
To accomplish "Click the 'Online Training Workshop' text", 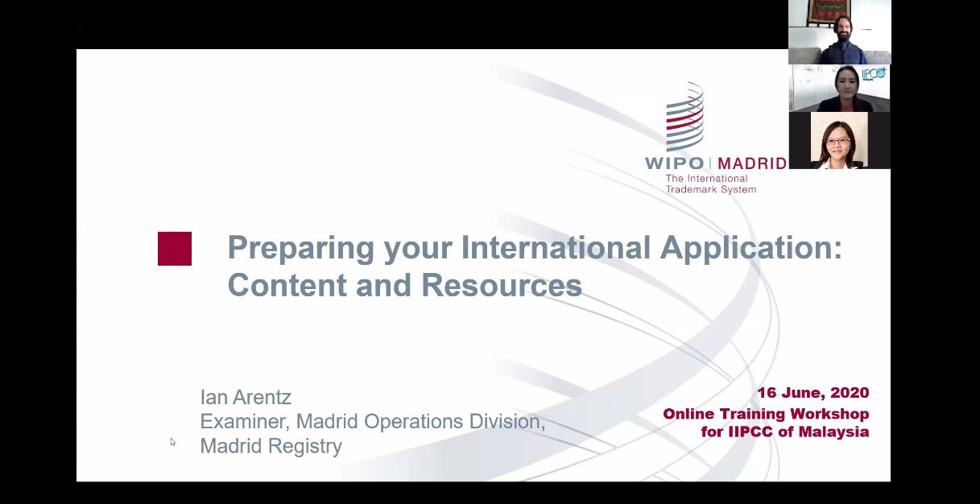I will click(766, 414).
